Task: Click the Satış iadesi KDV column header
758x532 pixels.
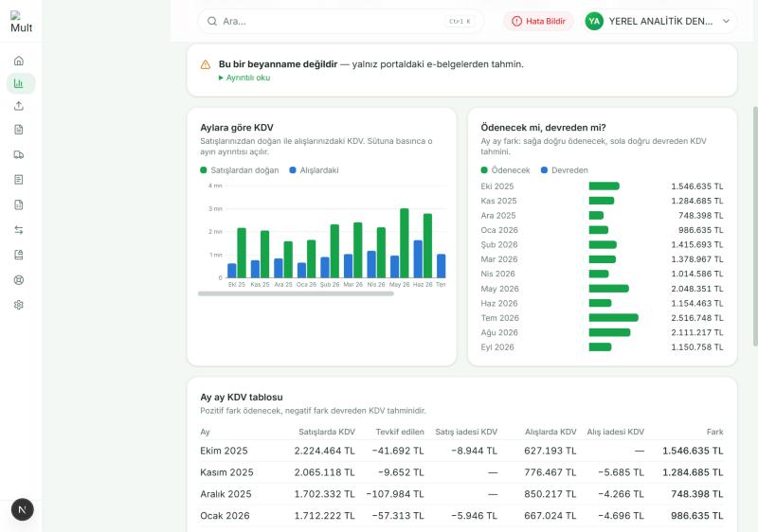Action: [466, 432]
